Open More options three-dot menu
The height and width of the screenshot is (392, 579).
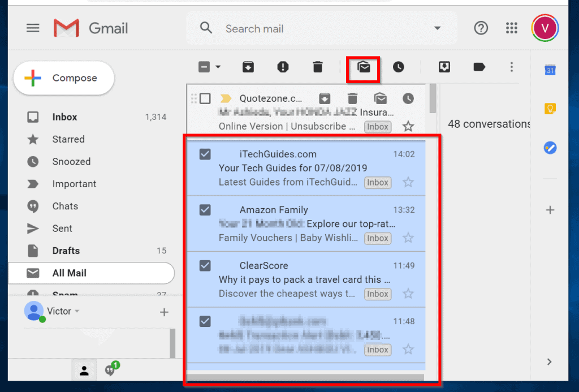pyautogui.click(x=511, y=67)
